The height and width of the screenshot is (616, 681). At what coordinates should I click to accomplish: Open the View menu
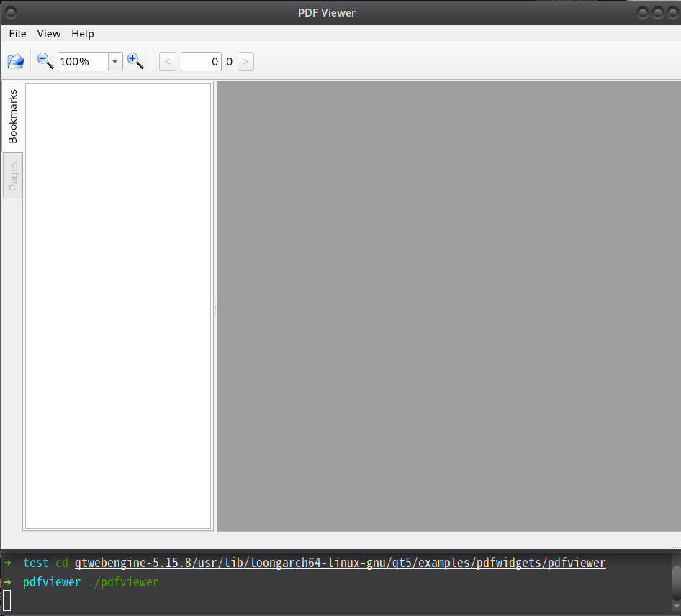[49, 34]
